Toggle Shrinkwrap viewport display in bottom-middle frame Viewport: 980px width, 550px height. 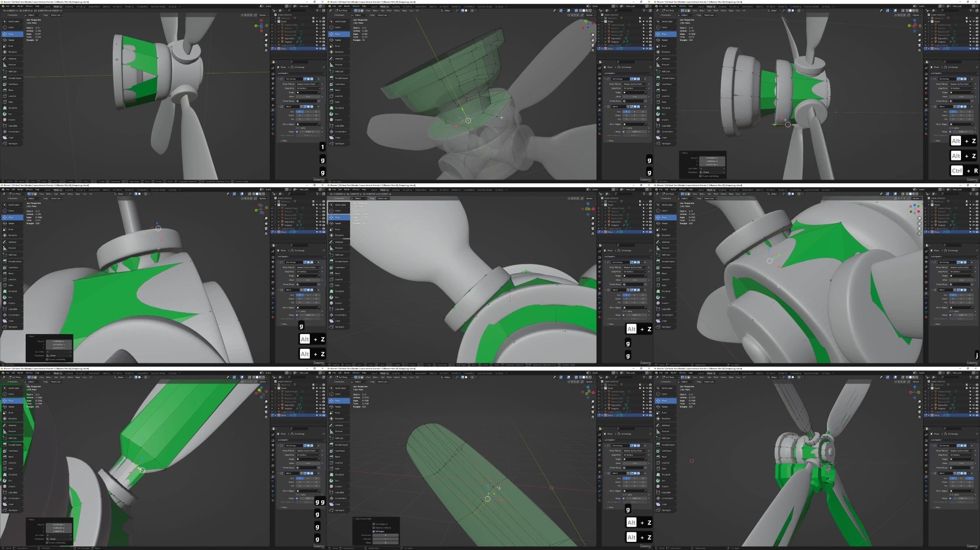(635, 446)
